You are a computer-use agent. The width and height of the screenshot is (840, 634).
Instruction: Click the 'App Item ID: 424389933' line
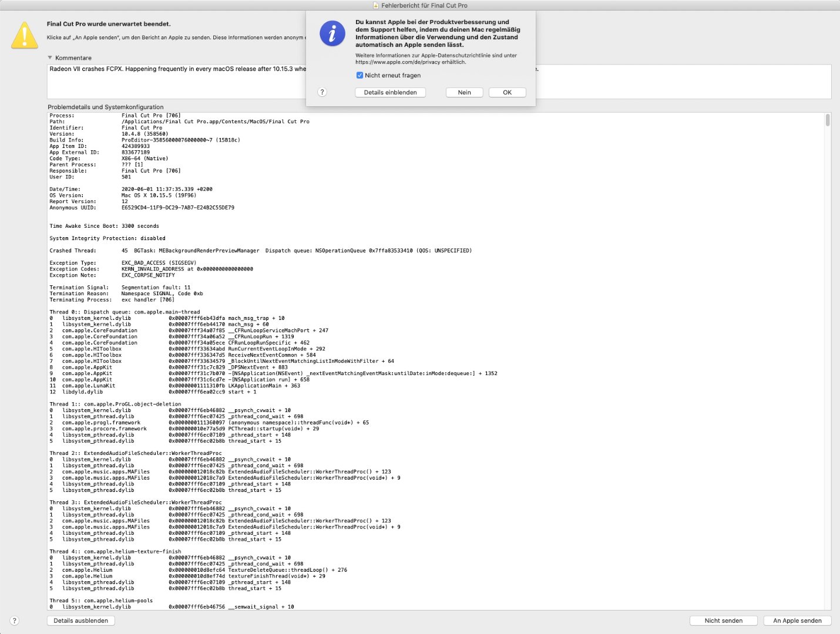point(99,146)
